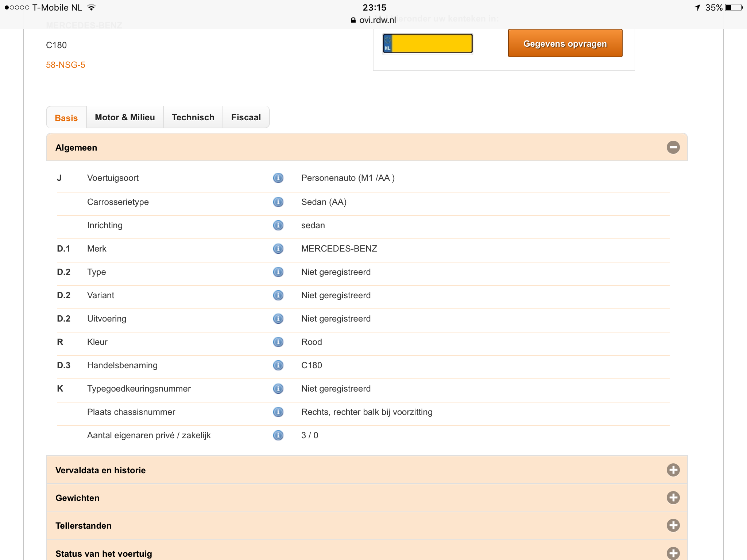
Task: Switch to the Fiscaal tab
Action: click(x=246, y=117)
